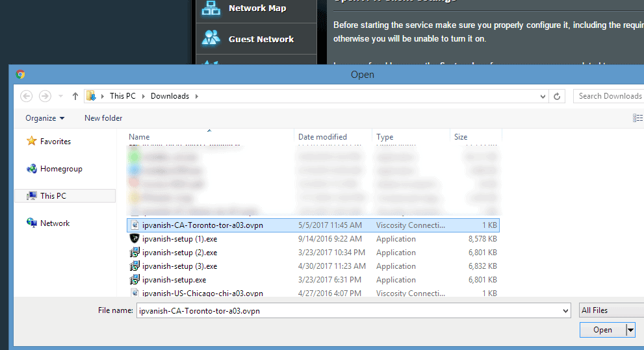The image size is (644, 350).
Task: Open Network Map in router sidebar
Action: coord(256,8)
